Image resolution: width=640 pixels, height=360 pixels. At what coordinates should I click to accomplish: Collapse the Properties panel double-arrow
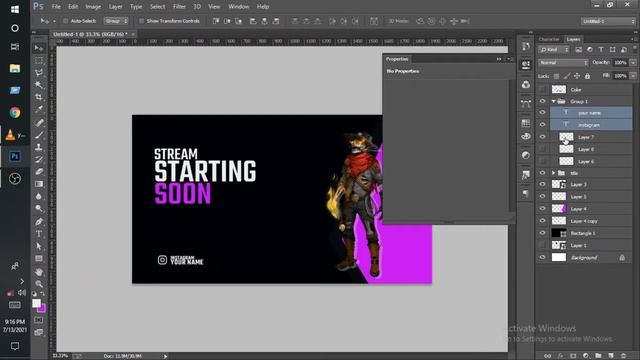pos(499,59)
